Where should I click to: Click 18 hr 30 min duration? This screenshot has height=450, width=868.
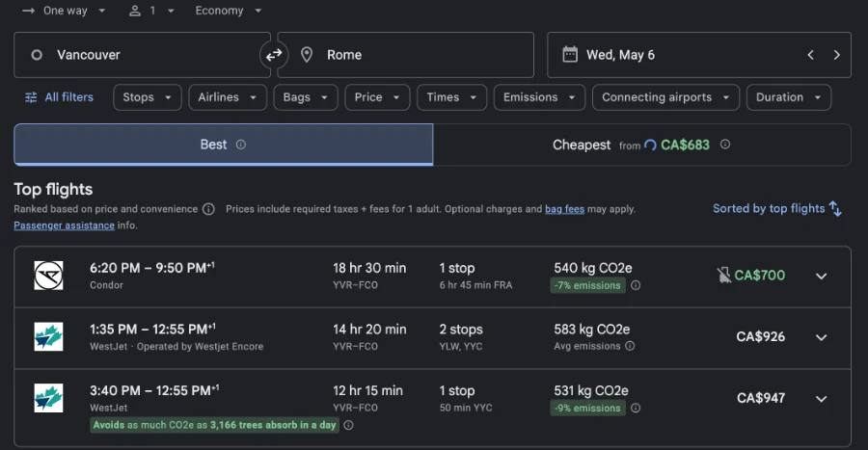[x=369, y=268]
